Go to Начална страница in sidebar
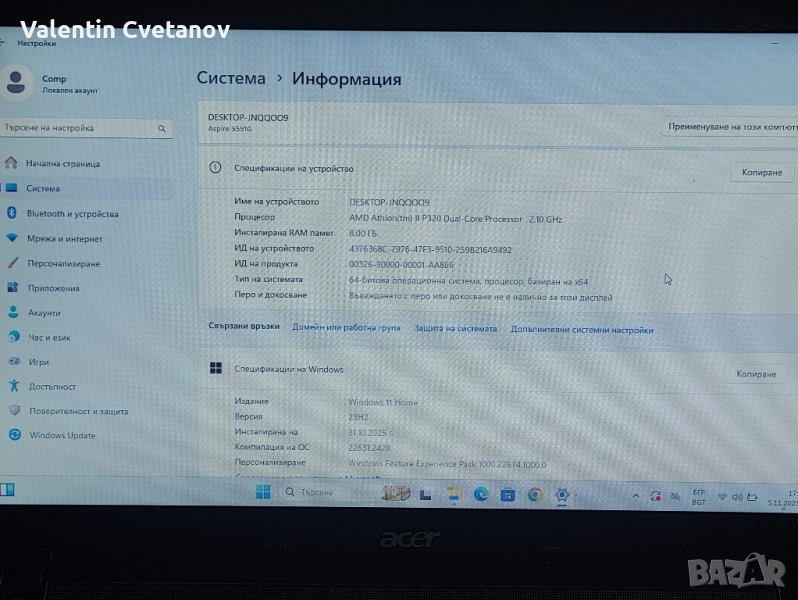 (62, 163)
